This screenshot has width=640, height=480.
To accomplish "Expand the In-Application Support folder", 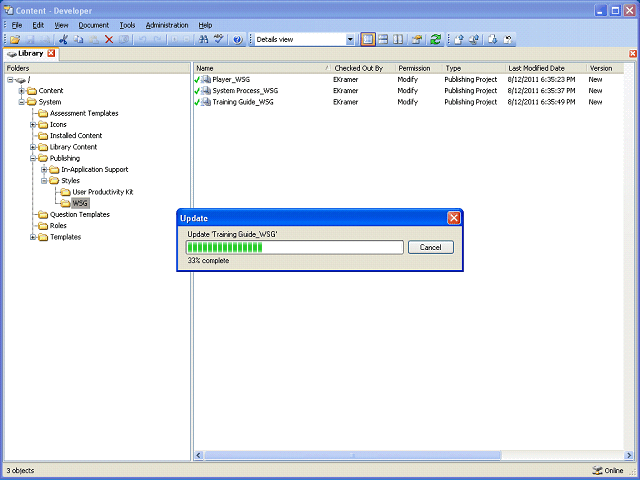I will pyautogui.click(x=44, y=169).
